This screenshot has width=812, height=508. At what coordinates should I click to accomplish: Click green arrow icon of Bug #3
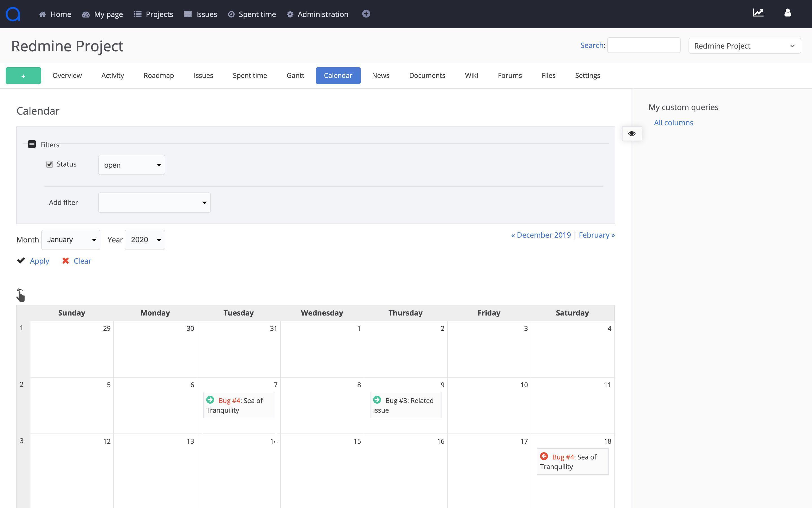(x=377, y=400)
